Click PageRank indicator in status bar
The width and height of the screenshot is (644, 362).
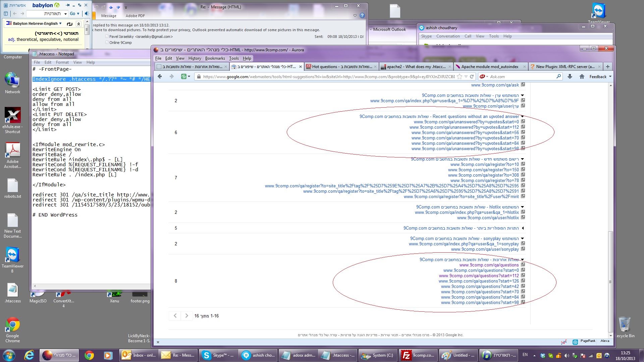click(588, 341)
